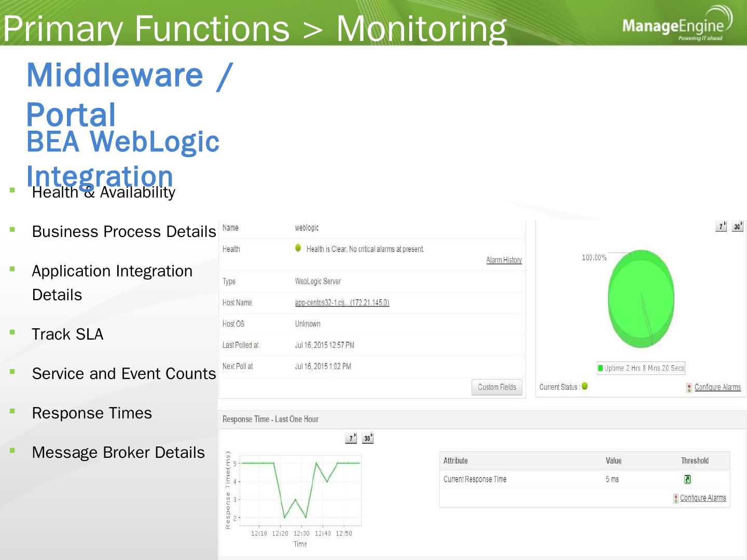This screenshot has height=560, width=747.
Task: Click the ManageEngine logo
Action: [x=677, y=23]
